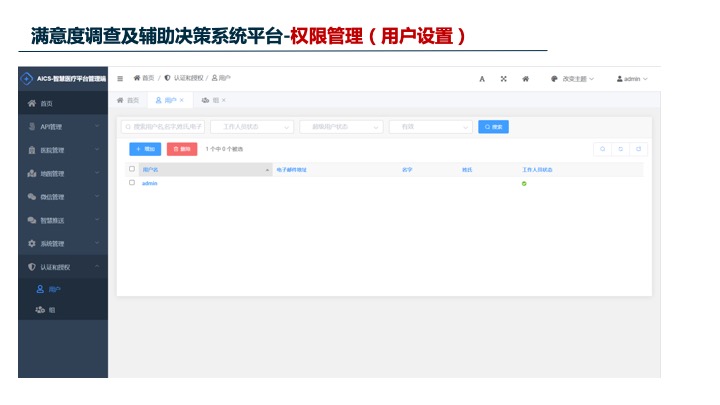This screenshot has height=405, width=720.
Task: Open the filter dropdown beside 工作人员状态
Action: click(341, 127)
